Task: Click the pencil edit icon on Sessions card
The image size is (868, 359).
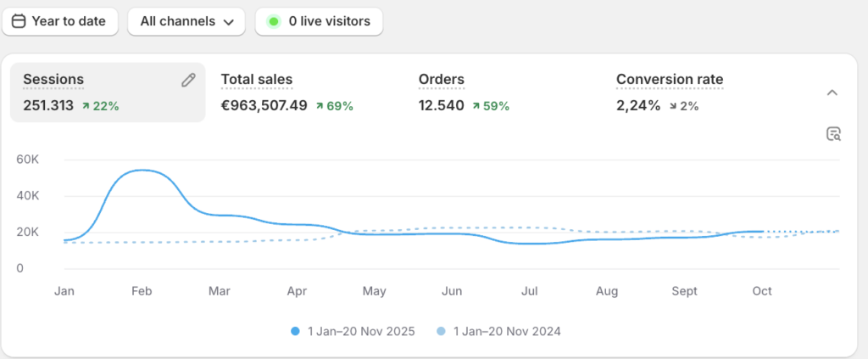Action: coord(188,80)
